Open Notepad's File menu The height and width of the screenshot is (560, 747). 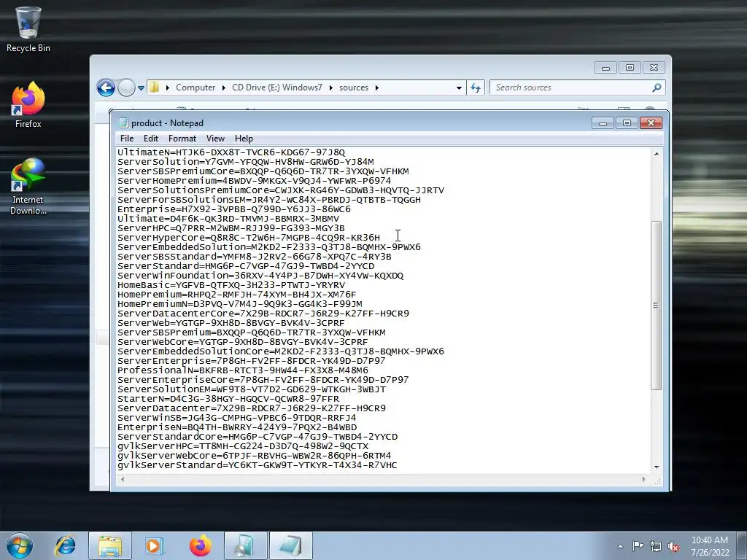[x=127, y=139]
